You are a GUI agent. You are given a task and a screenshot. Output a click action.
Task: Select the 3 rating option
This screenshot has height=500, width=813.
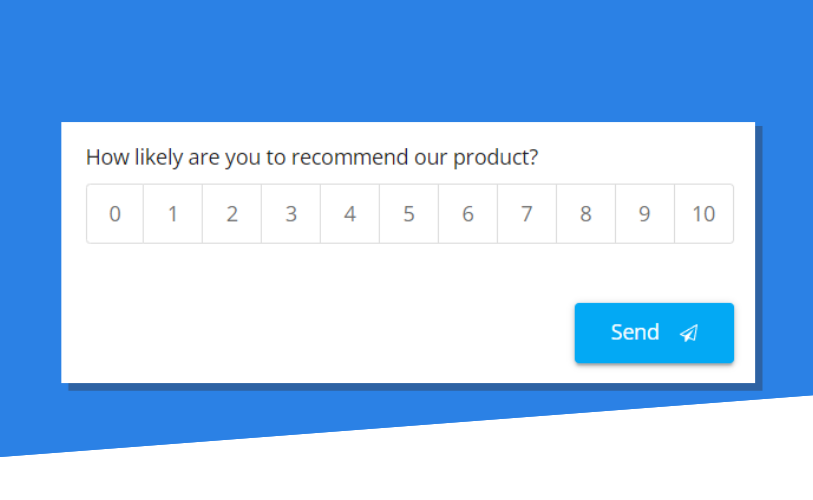[x=291, y=214]
